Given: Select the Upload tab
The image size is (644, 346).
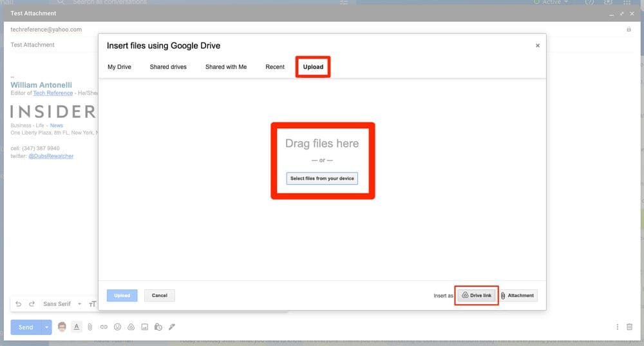Looking at the screenshot, I should point(313,66).
